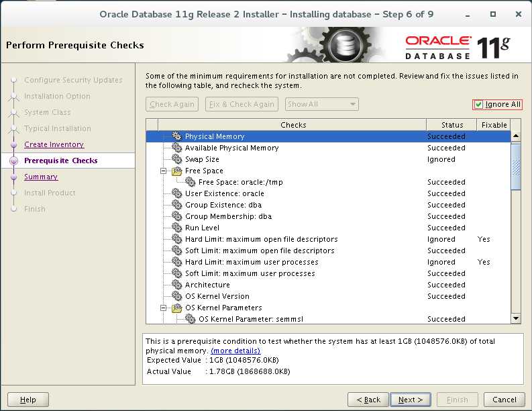
Task: Click the Create Inventory step bullet icon
Action: click(14, 144)
